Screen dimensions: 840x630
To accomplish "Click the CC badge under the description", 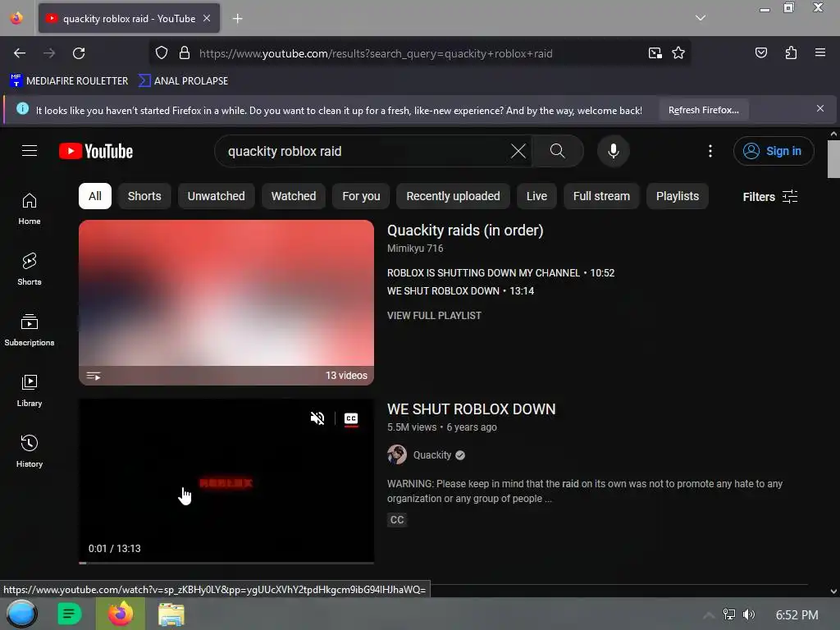I will [397, 519].
